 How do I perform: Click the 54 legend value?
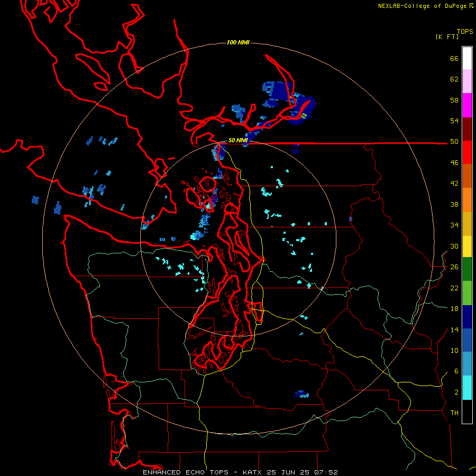click(x=454, y=121)
